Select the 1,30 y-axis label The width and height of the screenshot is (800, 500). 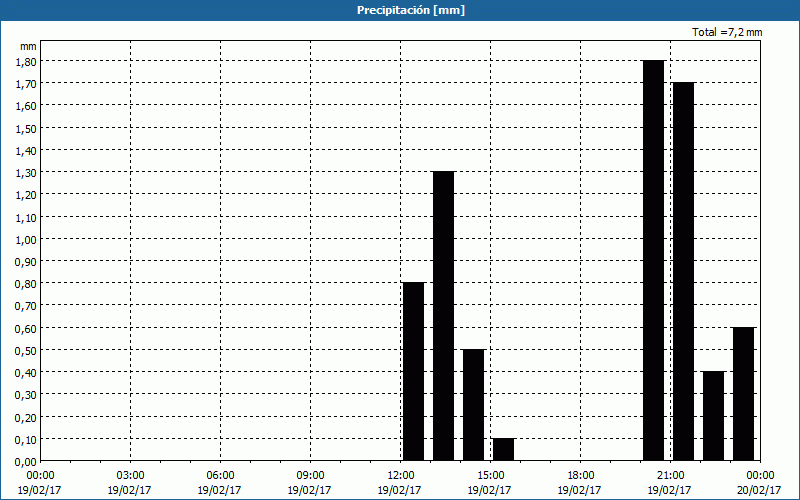[26, 173]
